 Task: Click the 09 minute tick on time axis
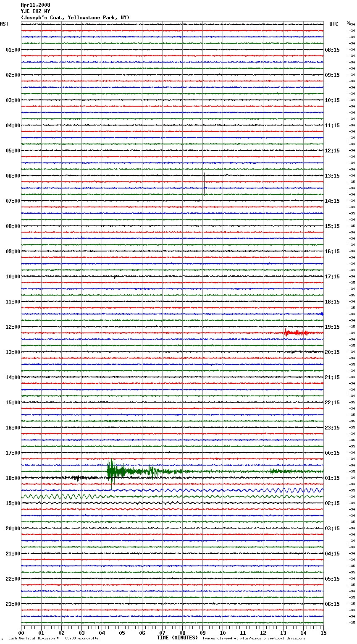pyautogui.click(x=202, y=632)
